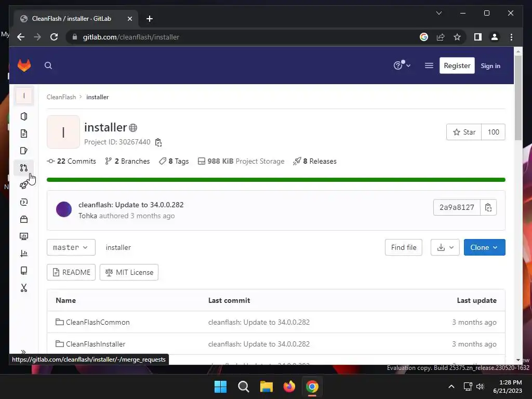Open GitLab search magnifier icon
Image resolution: width=532 pixels, height=399 pixels.
[48, 65]
